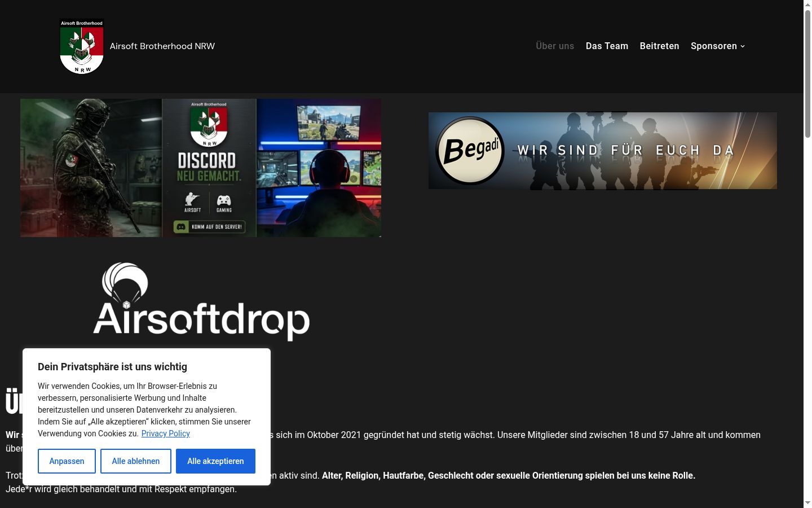This screenshot has height=508, width=812.
Task: Click the scrollbar up arrow
Action: pyautogui.click(x=807, y=5)
